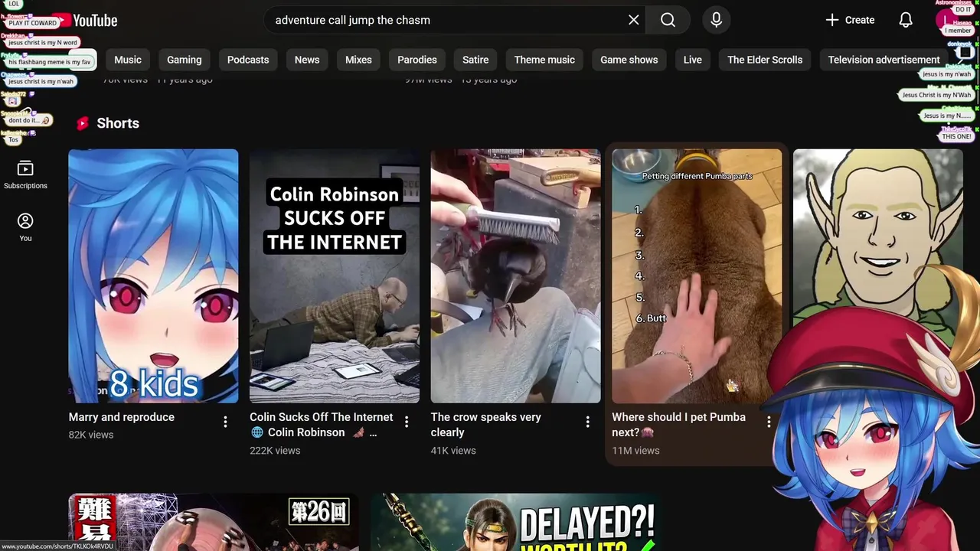Image resolution: width=980 pixels, height=551 pixels.
Task: Open the DELAYED?! video thumbnail
Action: (x=516, y=522)
